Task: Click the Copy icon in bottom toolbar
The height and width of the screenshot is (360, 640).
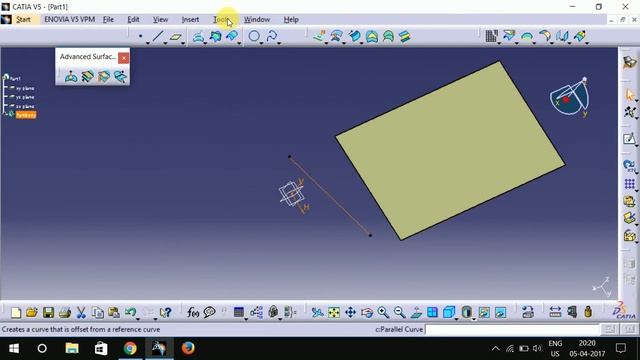Action: tap(98, 313)
